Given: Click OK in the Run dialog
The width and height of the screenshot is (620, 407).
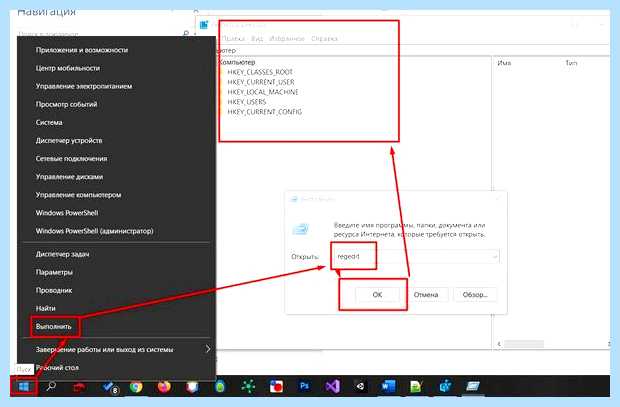Looking at the screenshot, I should [377, 295].
